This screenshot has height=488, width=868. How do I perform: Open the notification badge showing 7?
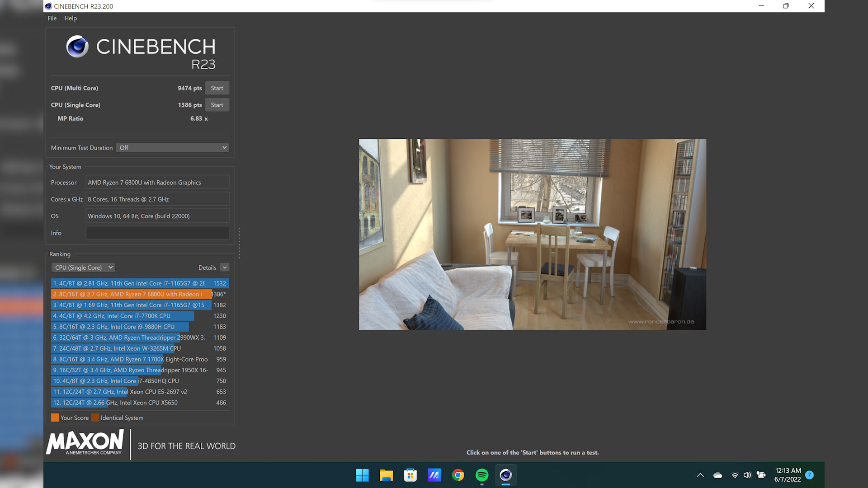(x=810, y=475)
